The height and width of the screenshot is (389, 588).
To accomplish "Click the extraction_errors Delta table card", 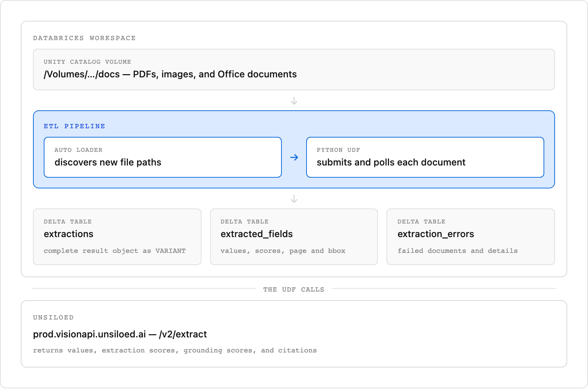I will pos(471,237).
